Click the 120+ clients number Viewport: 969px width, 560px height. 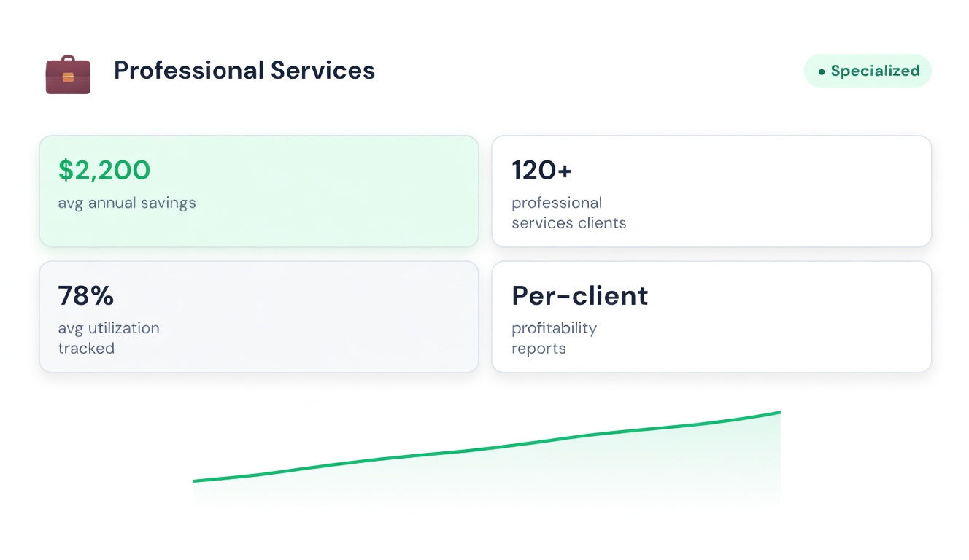pyautogui.click(x=542, y=170)
